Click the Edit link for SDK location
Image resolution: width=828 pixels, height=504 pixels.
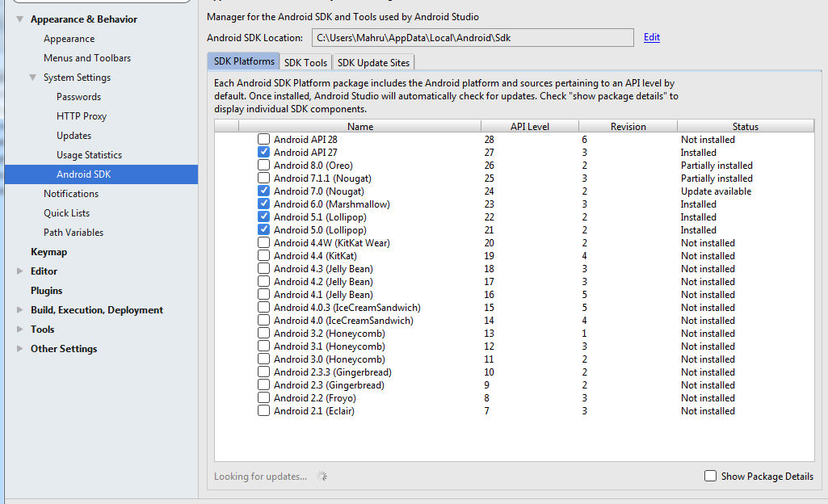[x=651, y=37]
